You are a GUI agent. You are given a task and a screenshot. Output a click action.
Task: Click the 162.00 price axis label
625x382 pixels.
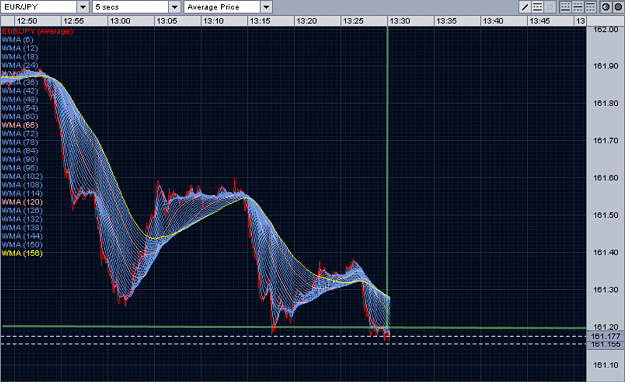pos(605,30)
